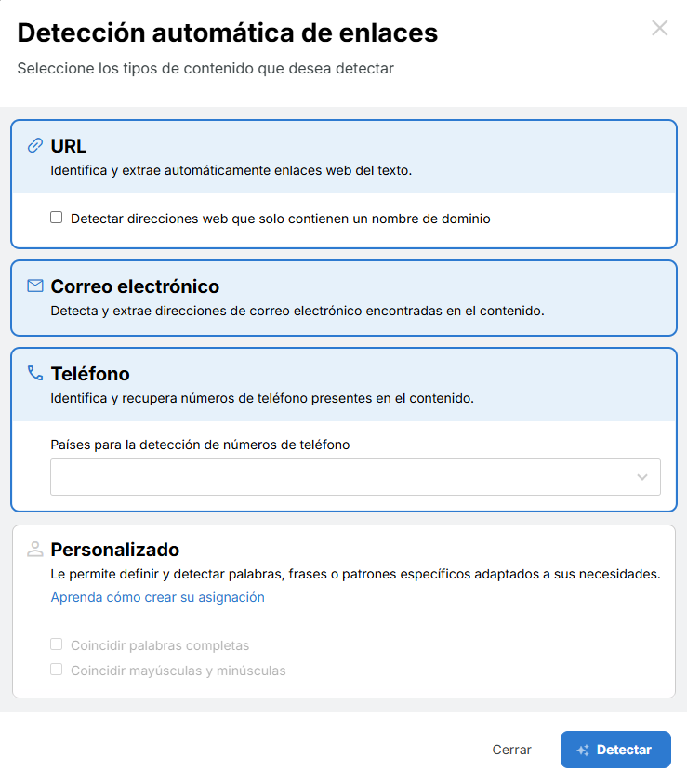The width and height of the screenshot is (687, 784).
Task: Open the Aprenda cómo crear su asignación link
Action: point(157,597)
